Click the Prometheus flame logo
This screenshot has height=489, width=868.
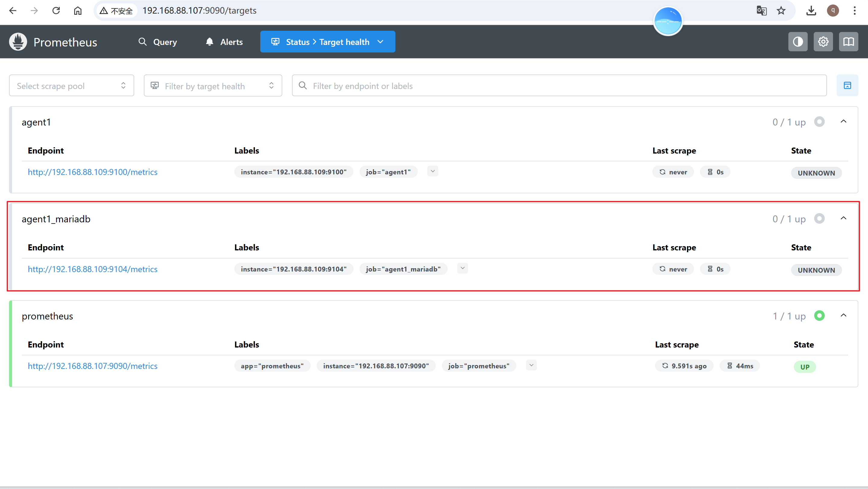tap(18, 42)
